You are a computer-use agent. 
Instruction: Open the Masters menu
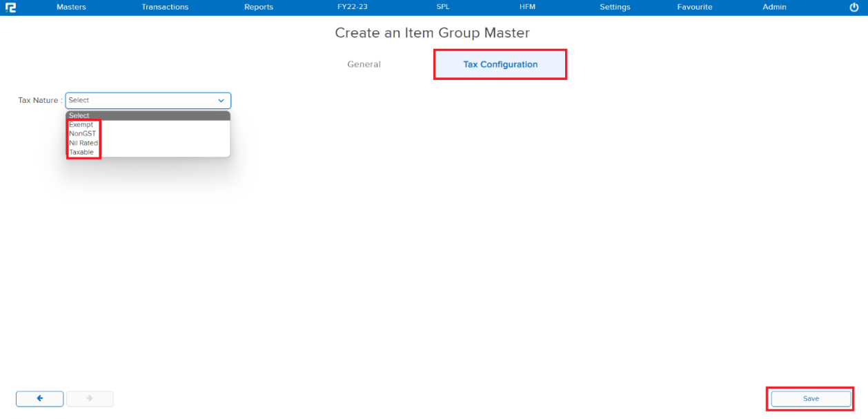(x=71, y=7)
